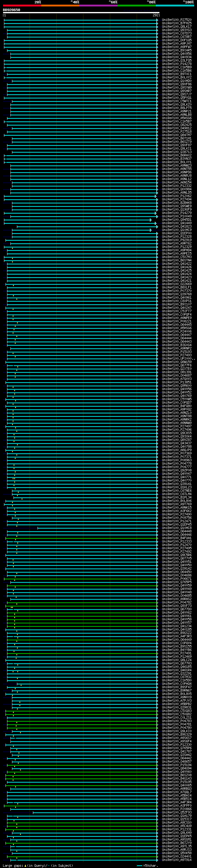Select the UniRef100_P13851 row label
Image resolution: width=197 pixels, height=868 pixels.
[177, 382]
